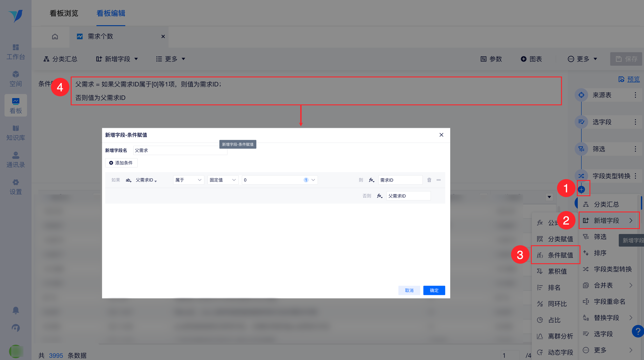Click the 确定 confirm button
This screenshot has height=360, width=644.
(x=434, y=290)
